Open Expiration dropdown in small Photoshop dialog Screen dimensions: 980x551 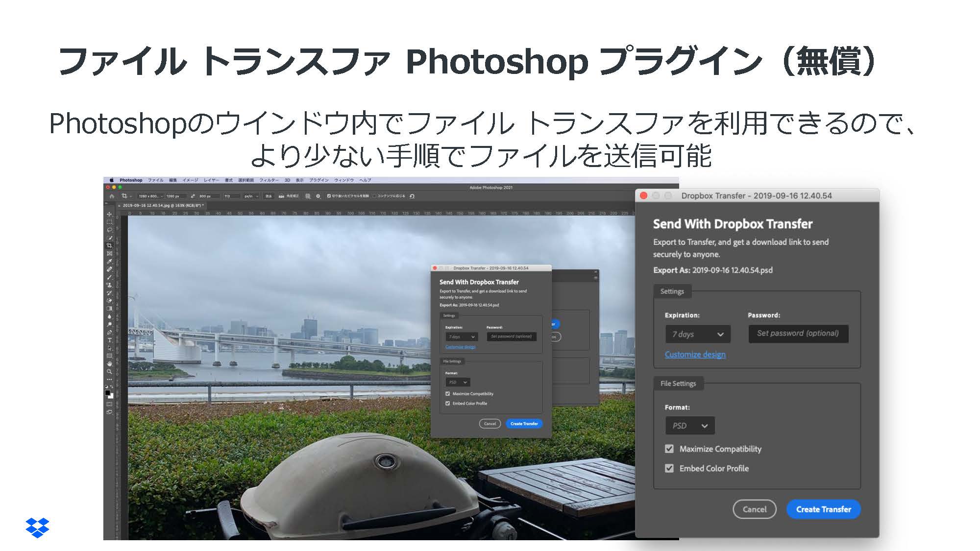pos(462,337)
